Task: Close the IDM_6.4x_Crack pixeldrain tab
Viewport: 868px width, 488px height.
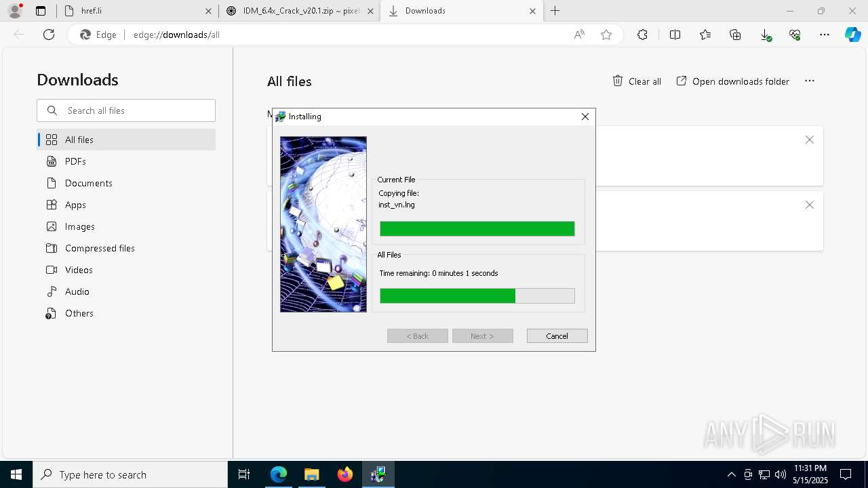Action: click(370, 11)
